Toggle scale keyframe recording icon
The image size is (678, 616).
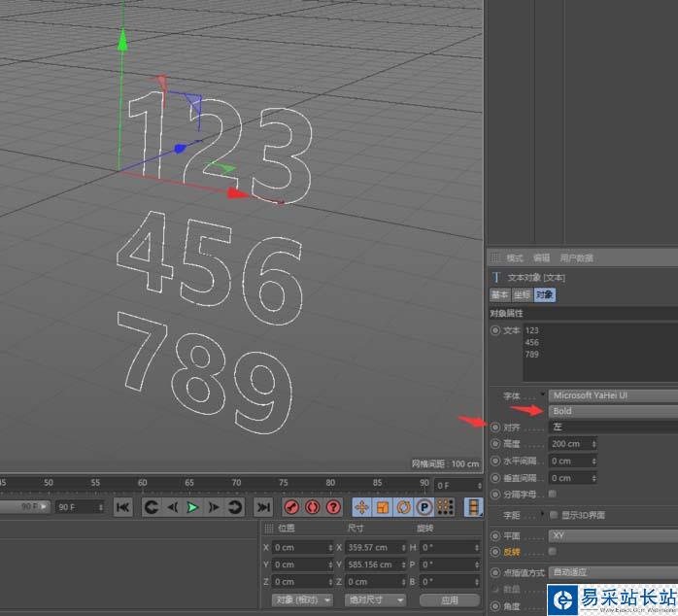pyautogui.click(x=383, y=507)
